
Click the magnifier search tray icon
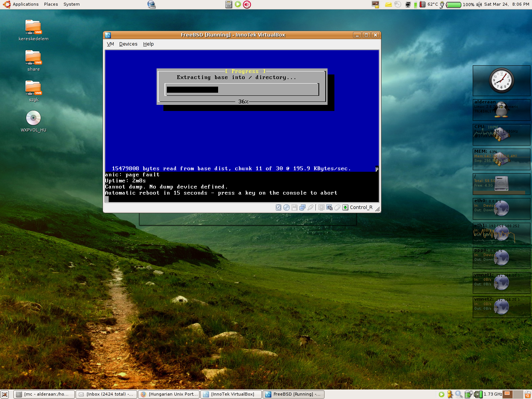point(459,394)
